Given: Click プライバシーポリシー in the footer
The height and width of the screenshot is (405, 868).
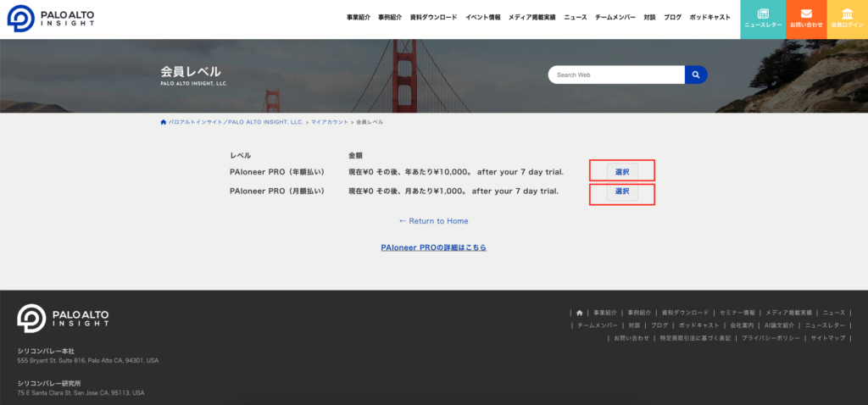Looking at the screenshot, I should point(771,338).
